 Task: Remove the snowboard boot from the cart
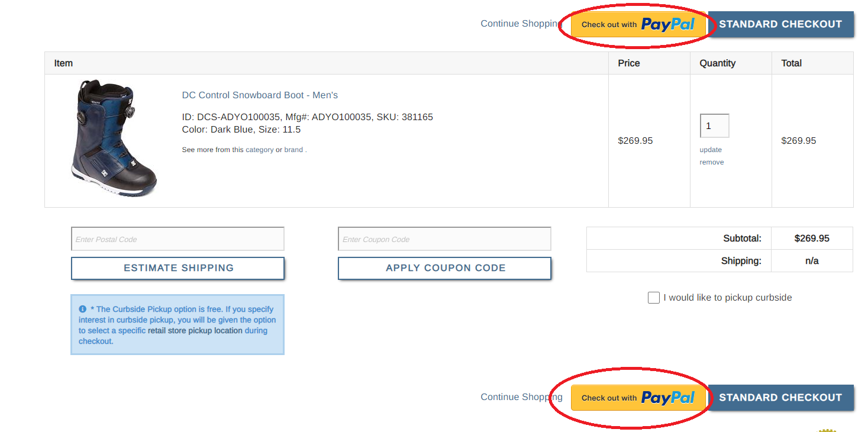tap(712, 162)
